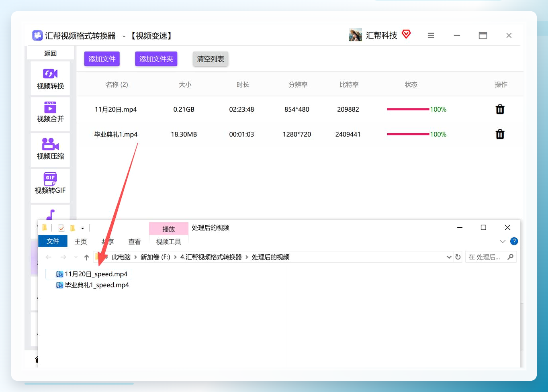Open the hamburger menu in the title bar
The height and width of the screenshot is (392, 548).
point(431,35)
